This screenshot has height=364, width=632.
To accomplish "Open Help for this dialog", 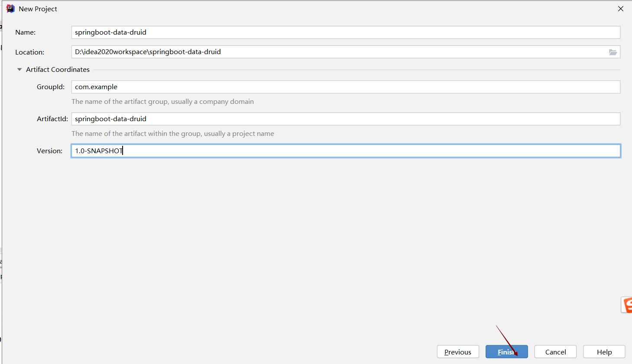I will (x=604, y=352).
